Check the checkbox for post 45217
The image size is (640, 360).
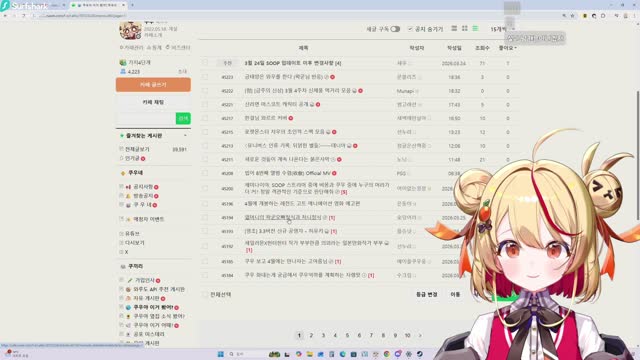205,118
